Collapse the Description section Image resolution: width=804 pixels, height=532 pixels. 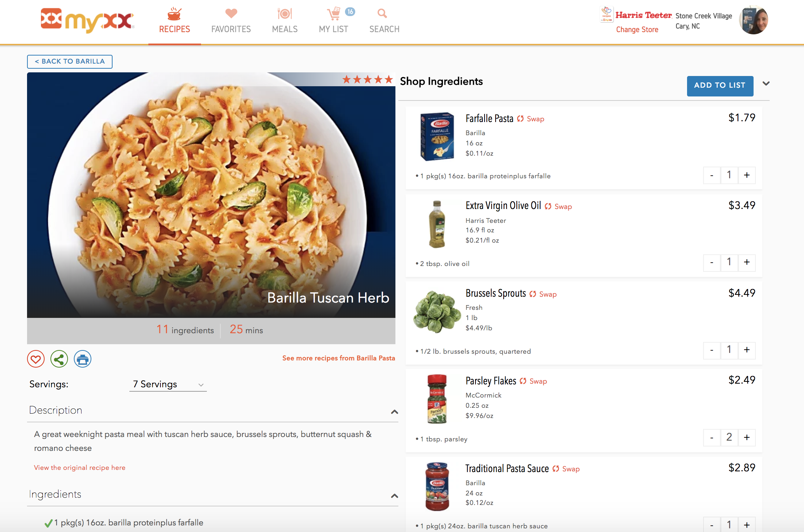pyautogui.click(x=394, y=412)
